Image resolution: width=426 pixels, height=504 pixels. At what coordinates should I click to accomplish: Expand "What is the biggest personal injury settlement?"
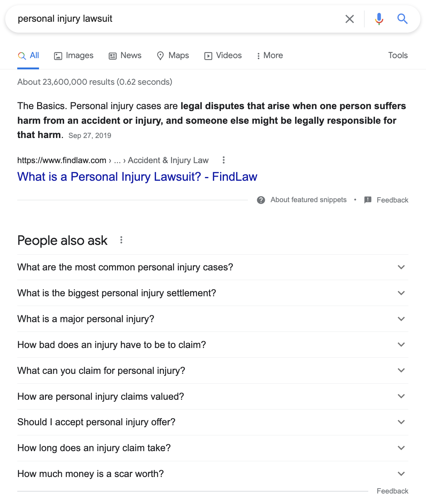tap(401, 293)
